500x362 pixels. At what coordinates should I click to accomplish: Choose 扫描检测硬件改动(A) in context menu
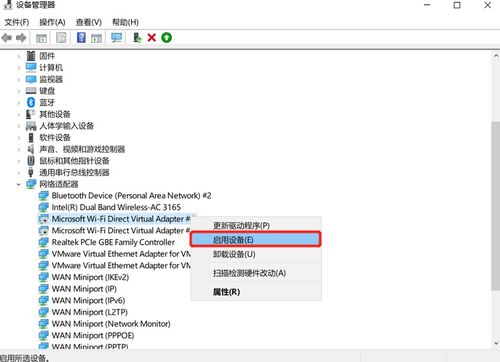click(x=256, y=273)
